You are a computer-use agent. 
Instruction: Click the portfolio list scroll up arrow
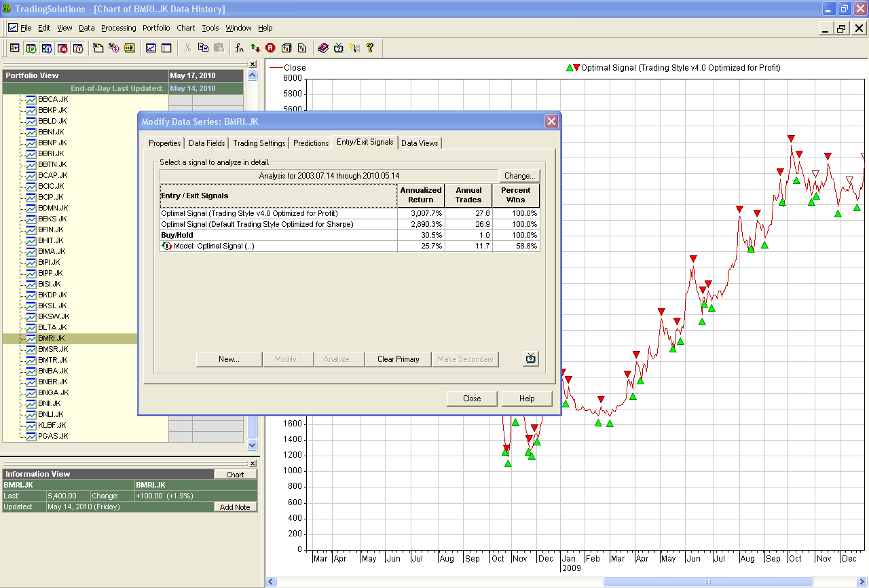pos(253,75)
